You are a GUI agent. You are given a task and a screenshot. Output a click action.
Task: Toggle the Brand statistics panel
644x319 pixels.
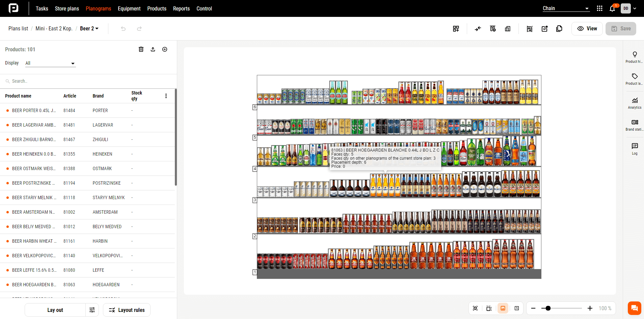click(x=635, y=125)
